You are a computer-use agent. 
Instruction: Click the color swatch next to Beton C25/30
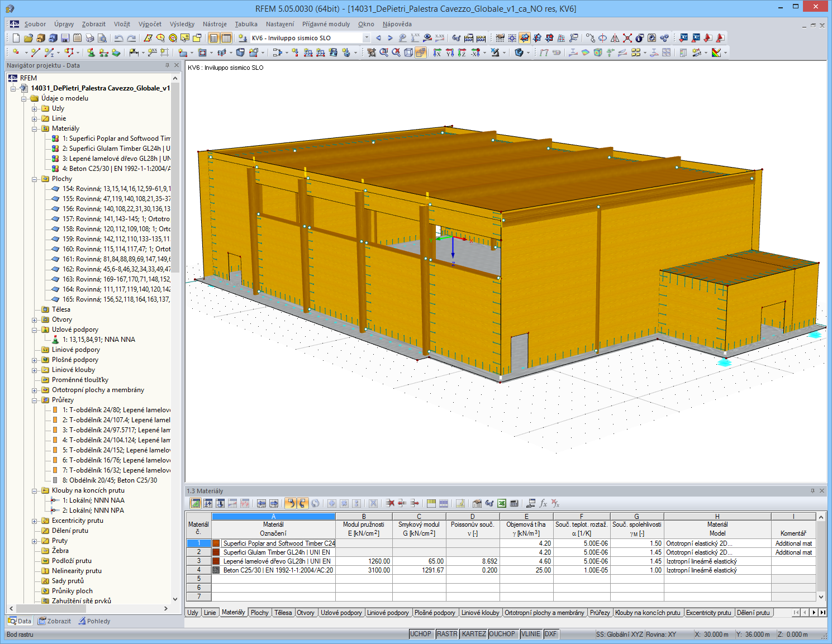click(216, 570)
